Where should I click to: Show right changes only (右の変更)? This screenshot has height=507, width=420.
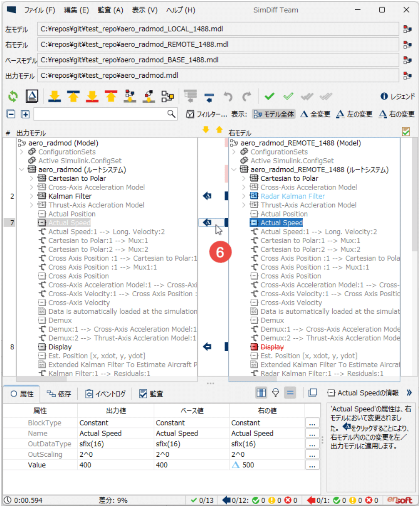pos(396,114)
